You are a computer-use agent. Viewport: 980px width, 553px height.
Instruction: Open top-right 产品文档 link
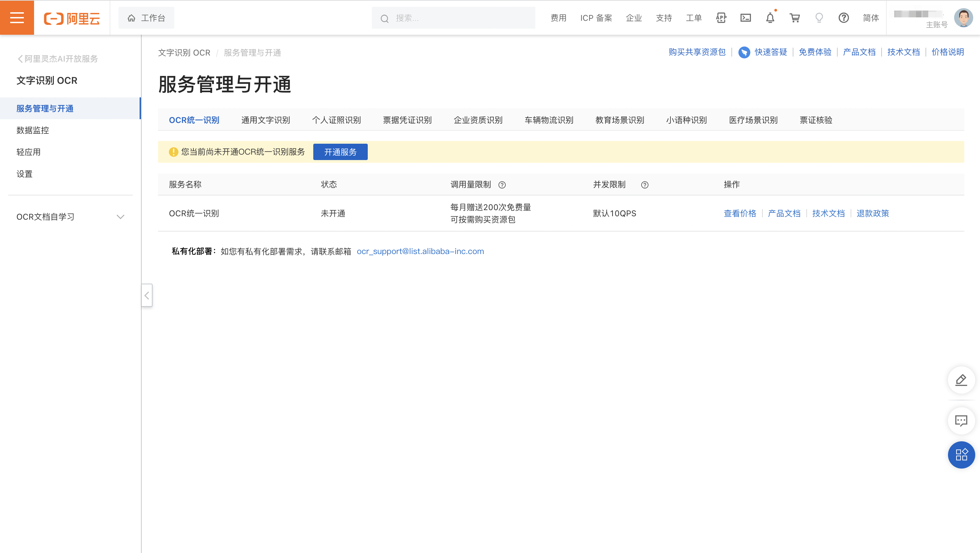[x=859, y=52]
